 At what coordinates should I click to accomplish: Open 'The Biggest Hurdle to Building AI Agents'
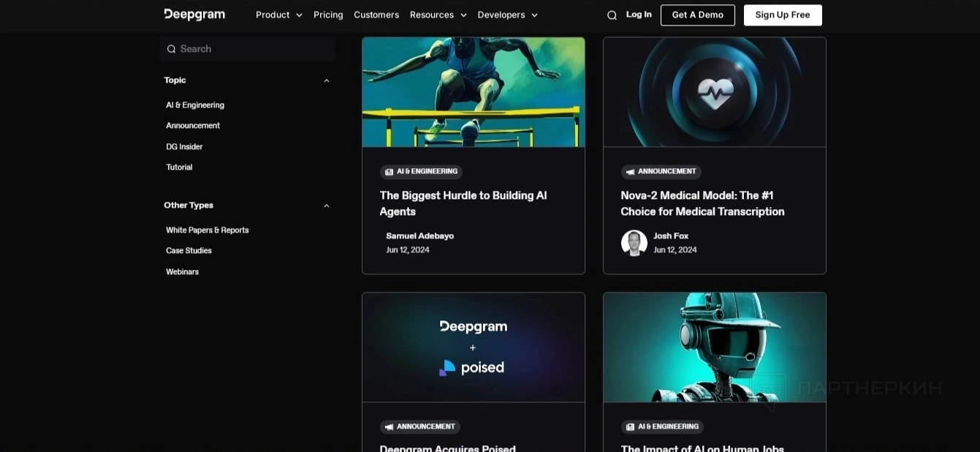click(x=463, y=204)
